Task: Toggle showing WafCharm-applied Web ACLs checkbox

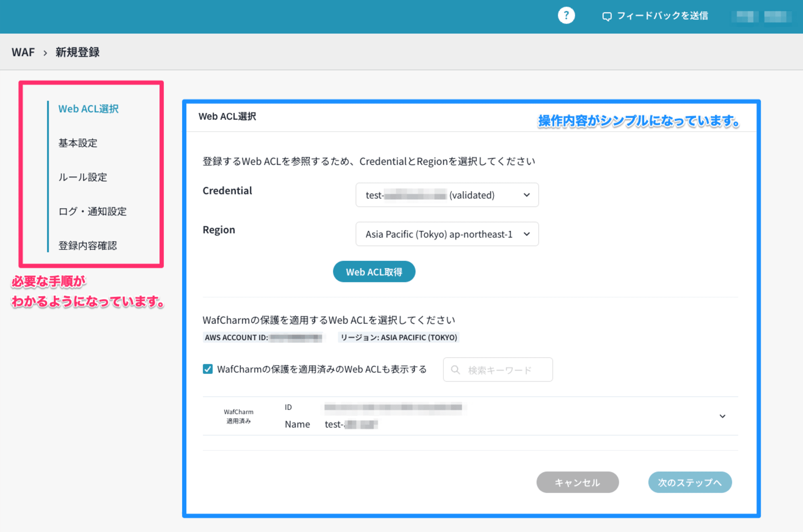Action: 208,369
